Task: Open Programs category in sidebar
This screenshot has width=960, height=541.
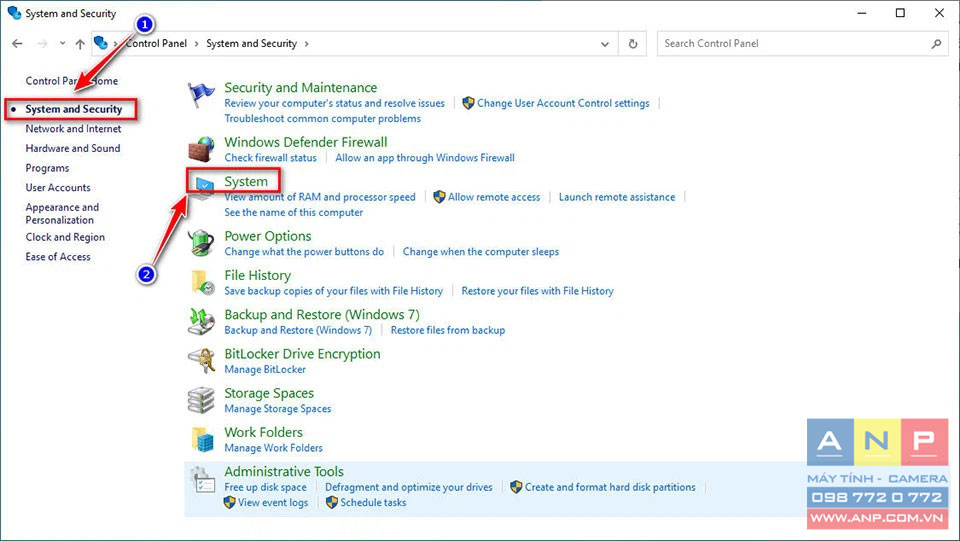Action: click(x=47, y=168)
